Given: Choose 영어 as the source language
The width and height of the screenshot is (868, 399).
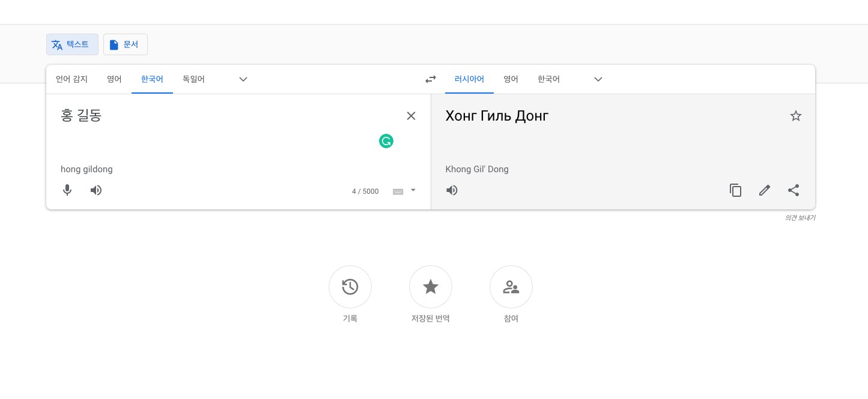Looking at the screenshot, I should point(114,79).
